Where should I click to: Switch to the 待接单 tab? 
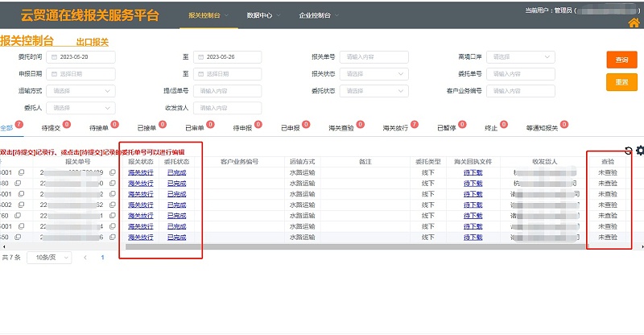pyautogui.click(x=99, y=128)
